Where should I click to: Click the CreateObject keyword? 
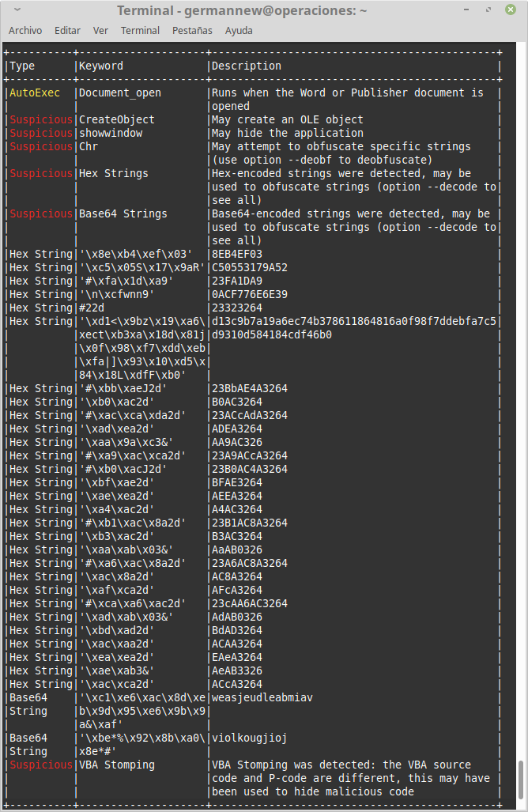tap(117, 120)
